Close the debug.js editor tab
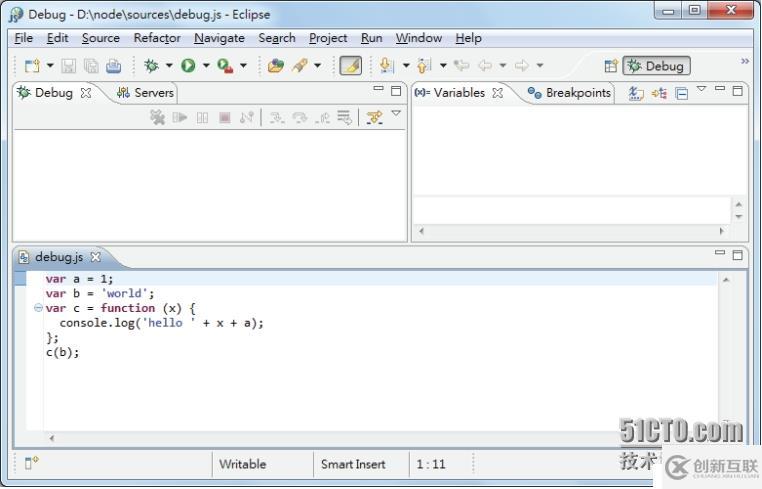762x489 pixels. coord(96,257)
